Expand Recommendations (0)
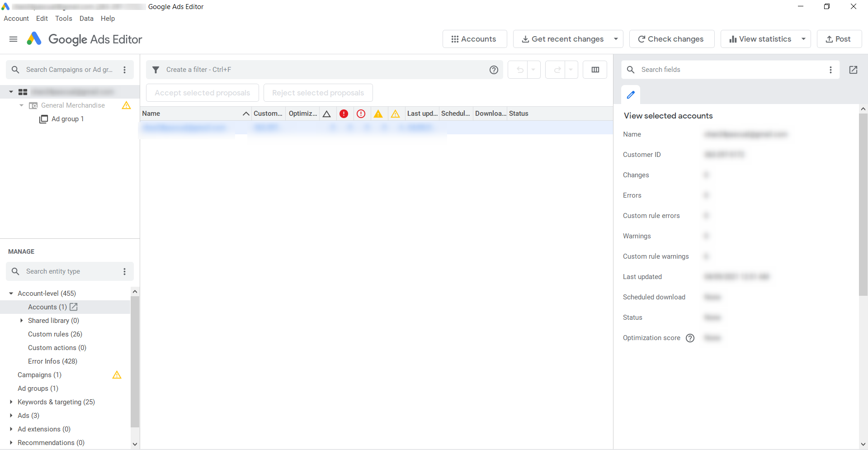The width and height of the screenshot is (868, 450). [x=11, y=443]
